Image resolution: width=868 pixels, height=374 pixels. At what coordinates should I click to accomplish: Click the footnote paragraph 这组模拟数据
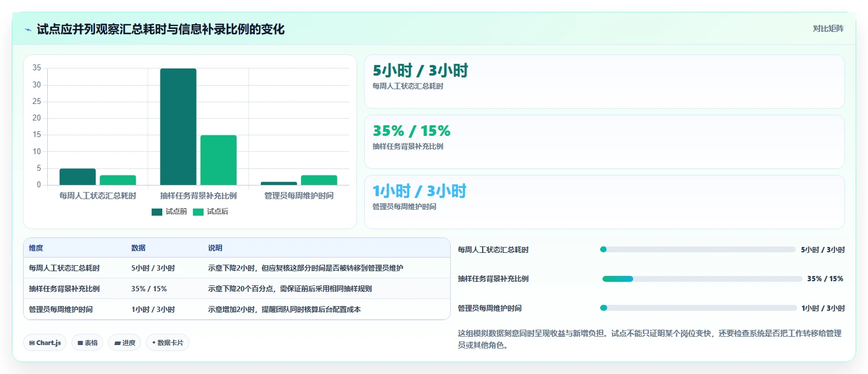650,339
